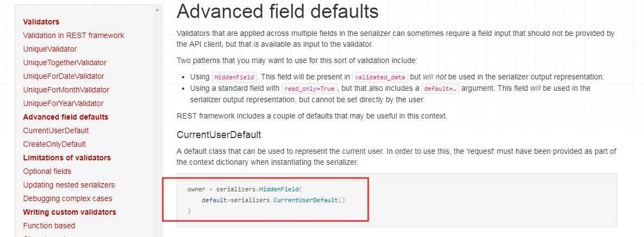Select the UniqueForDateValidator sidebar link
This screenshot has height=237, width=644.
(x=64, y=76)
